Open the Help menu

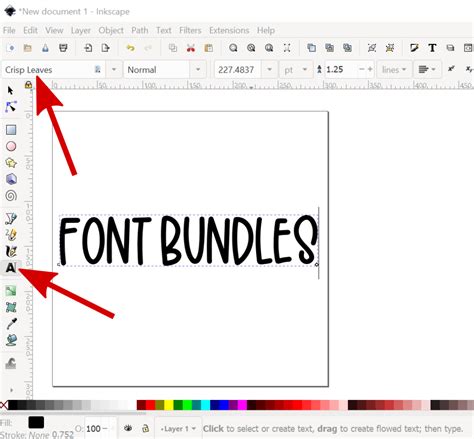[x=266, y=30]
